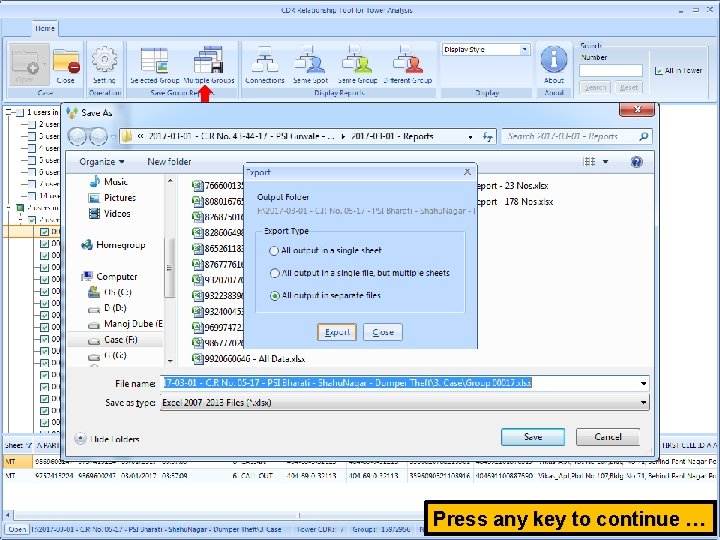Click the Open case icon in ribbon

(x=25, y=65)
